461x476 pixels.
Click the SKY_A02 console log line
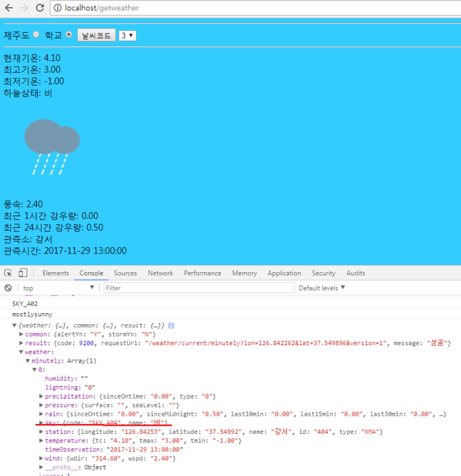click(x=25, y=304)
